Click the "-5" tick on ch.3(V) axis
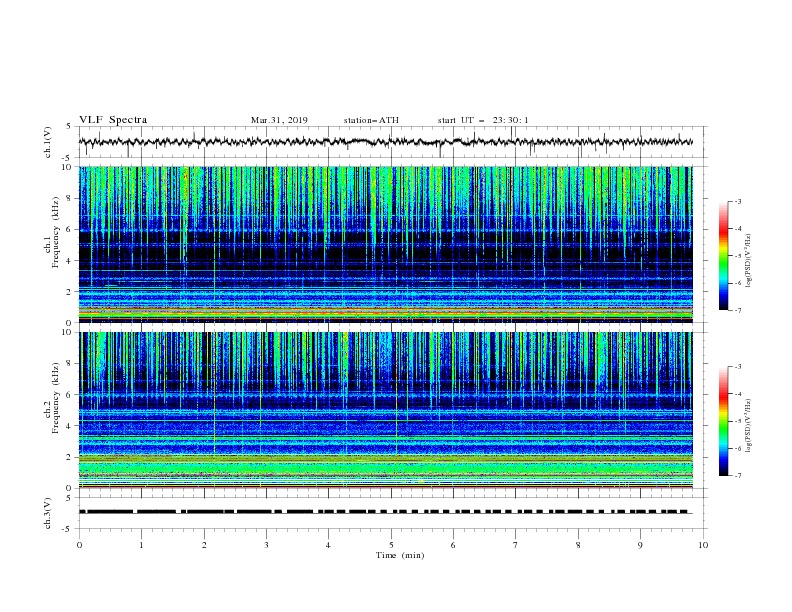 pos(68,529)
